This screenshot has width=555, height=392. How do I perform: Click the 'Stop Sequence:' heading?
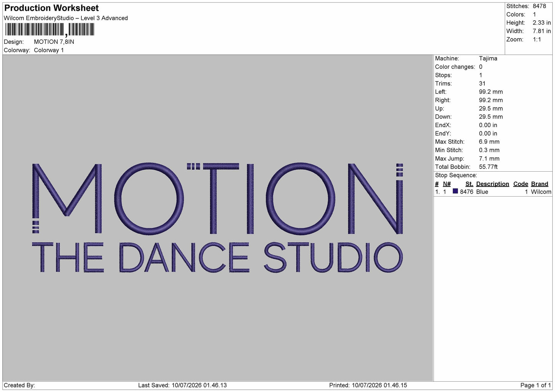tap(456, 175)
